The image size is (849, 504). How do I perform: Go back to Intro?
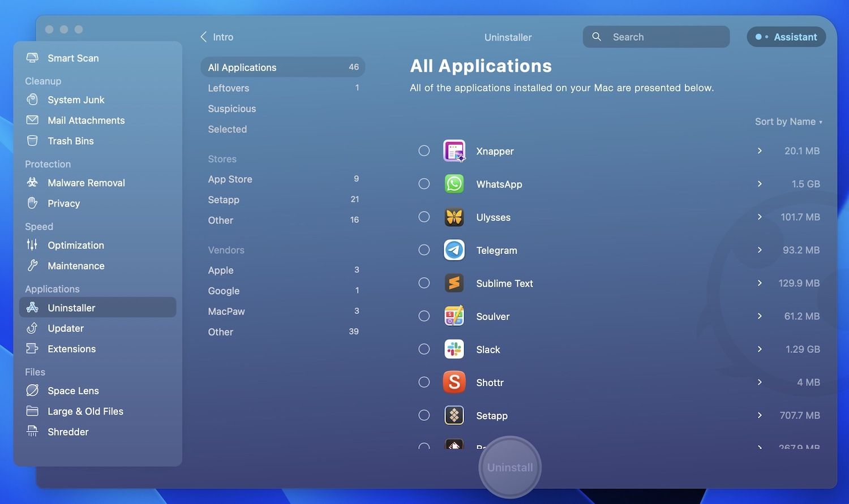217,37
